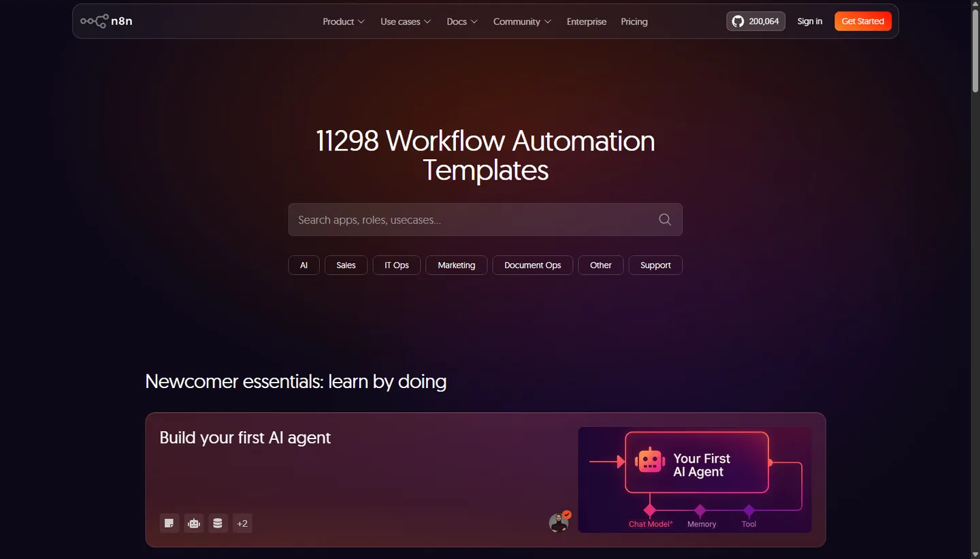Click the n8n logo
Screen dimensions: 980x559
(x=106, y=21)
